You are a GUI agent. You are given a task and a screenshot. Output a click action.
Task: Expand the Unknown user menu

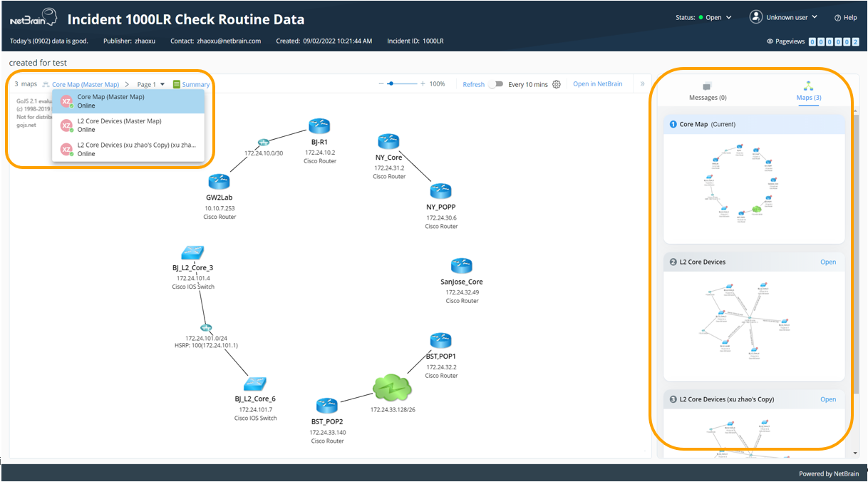(x=783, y=17)
